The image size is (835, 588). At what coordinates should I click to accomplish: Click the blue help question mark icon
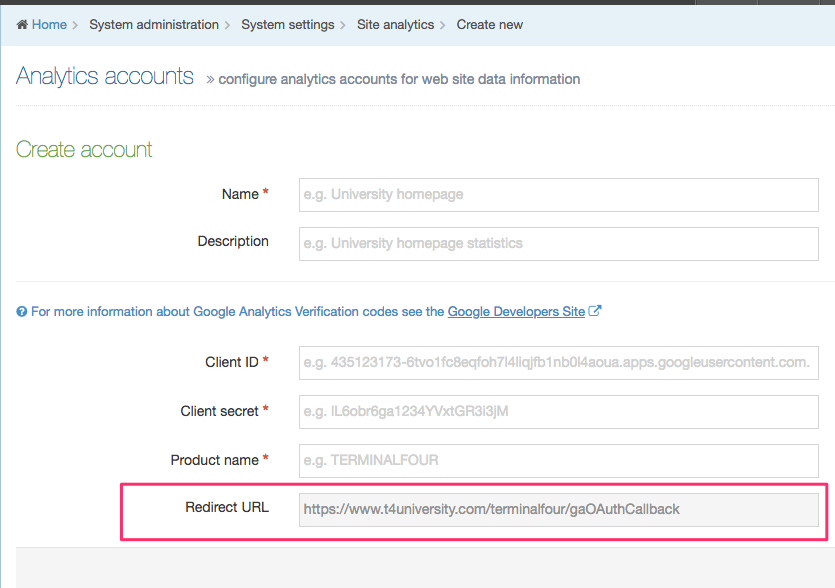22,312
